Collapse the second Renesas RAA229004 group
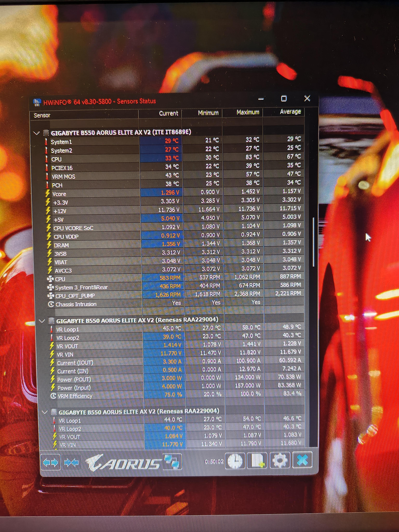Image resolution: width=399 pixels, height=532 pixels. 45,412
